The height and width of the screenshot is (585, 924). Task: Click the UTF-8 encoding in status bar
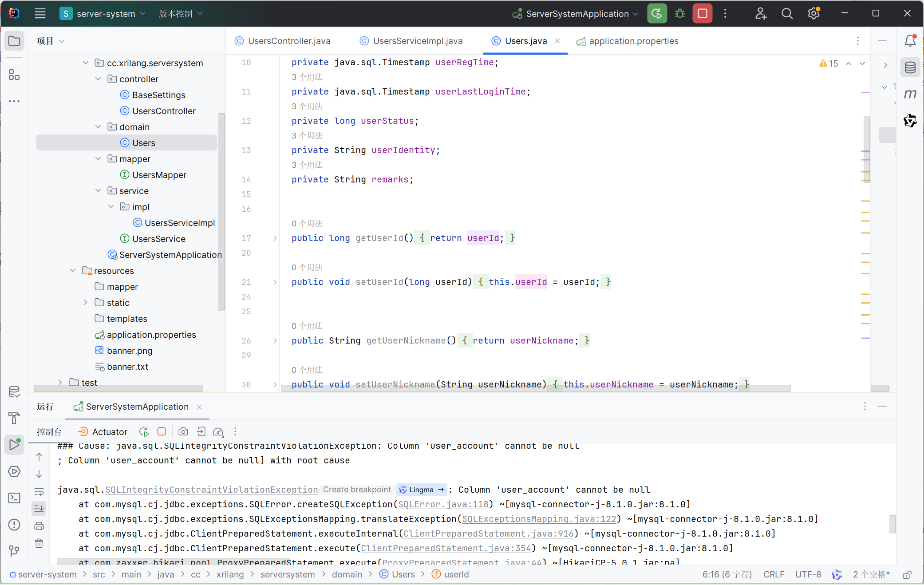point(808,574)
